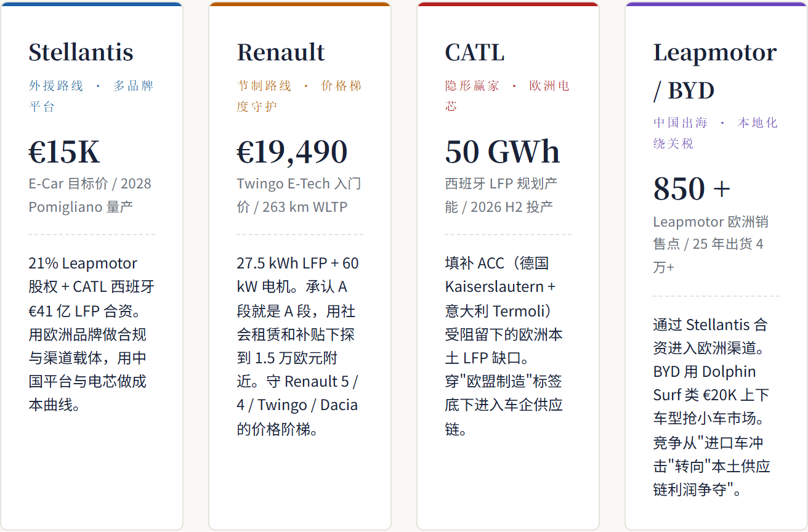Click the Leapmotor 欧洲销售点 caption
The height and width of the screenshot is (532, 808).
(711, 244)
